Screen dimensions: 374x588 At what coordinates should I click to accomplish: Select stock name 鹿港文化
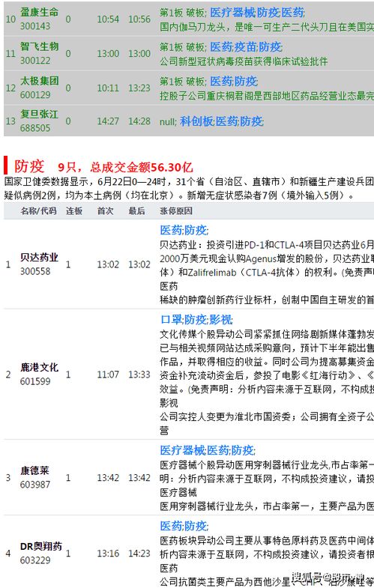(x=39, y=367)
